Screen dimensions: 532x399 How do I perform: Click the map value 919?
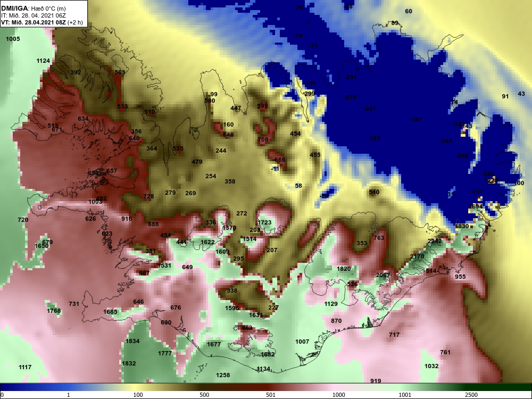pos(376,381)
